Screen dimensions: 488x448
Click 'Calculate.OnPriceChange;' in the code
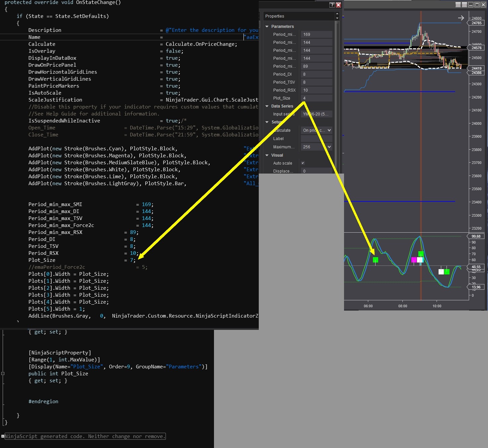(201, 44)
